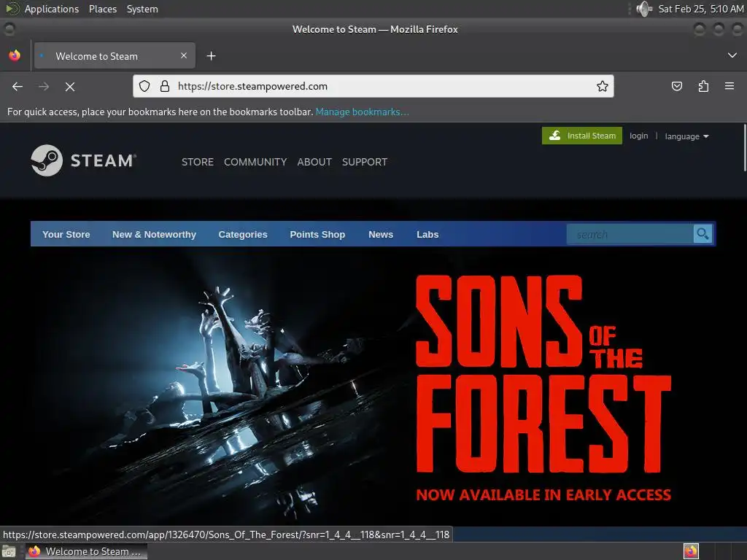Click the Manage bookmarks link
747x560 pixels.
(362, 112)
